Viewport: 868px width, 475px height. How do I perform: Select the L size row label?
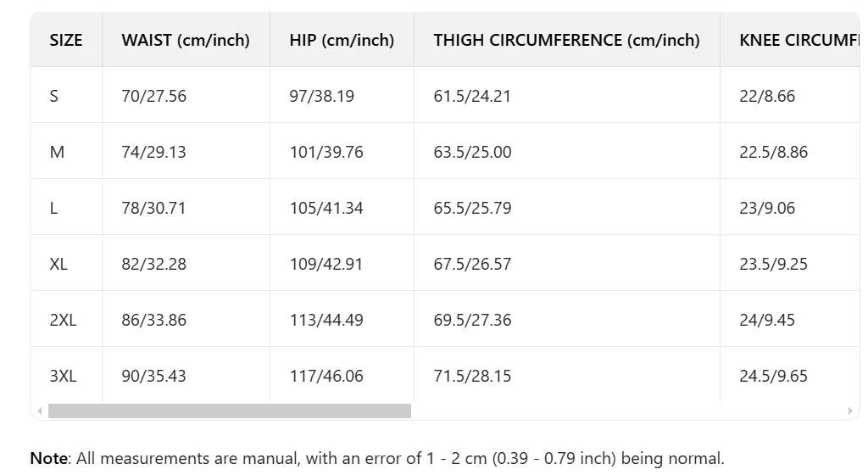tap(54, 208)
